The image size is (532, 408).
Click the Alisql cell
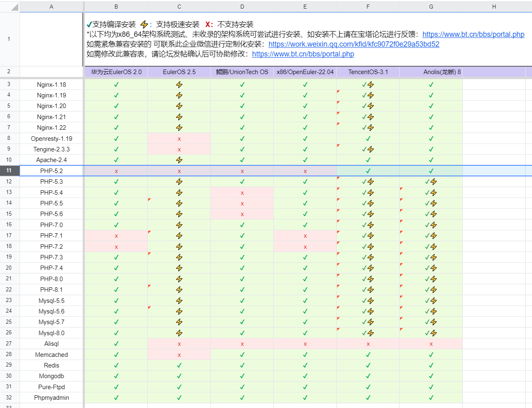pos(52,344)
